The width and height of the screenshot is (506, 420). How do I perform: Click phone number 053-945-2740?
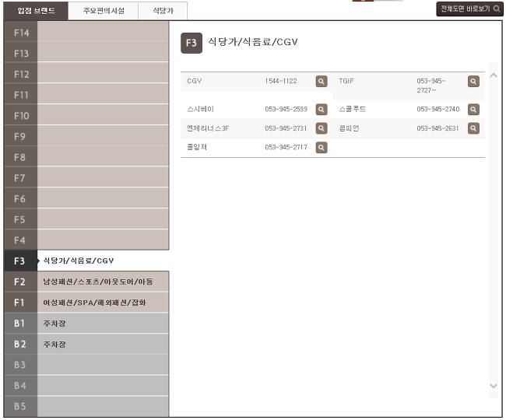[438, 109]
